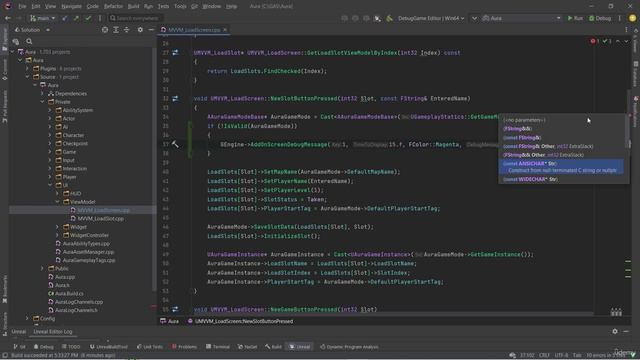The width and height of the screenshot is (640, 360).
Task: Expand the Public folder
Action: tap(42, 269)
